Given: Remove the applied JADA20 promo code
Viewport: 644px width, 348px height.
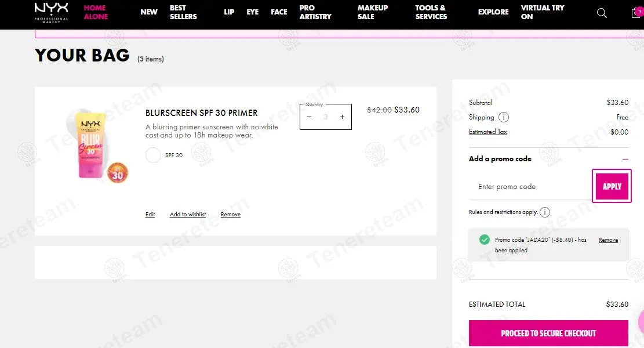Looking at the screenshot, I should pos(608,240).
